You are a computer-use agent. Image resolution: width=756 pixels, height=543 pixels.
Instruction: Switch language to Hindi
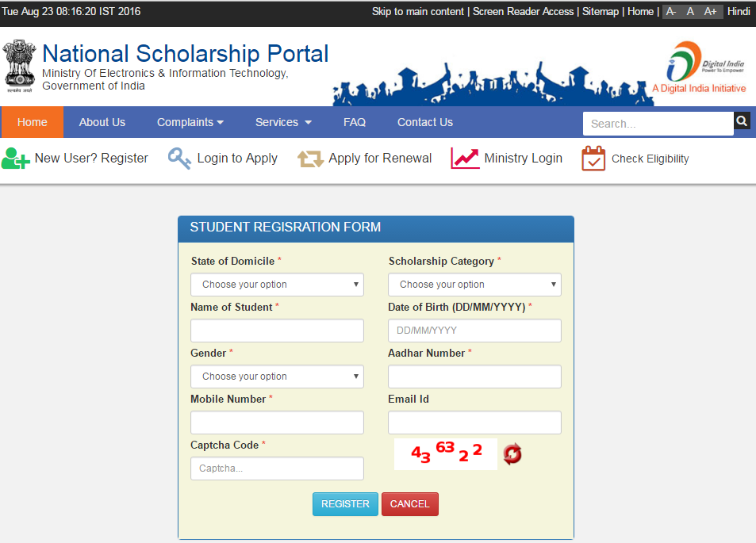(739, 12)
